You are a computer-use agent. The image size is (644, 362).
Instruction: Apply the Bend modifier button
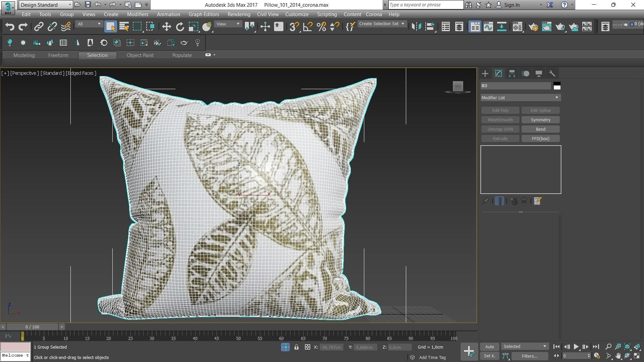pyautogui.click(x=540, y=129)
